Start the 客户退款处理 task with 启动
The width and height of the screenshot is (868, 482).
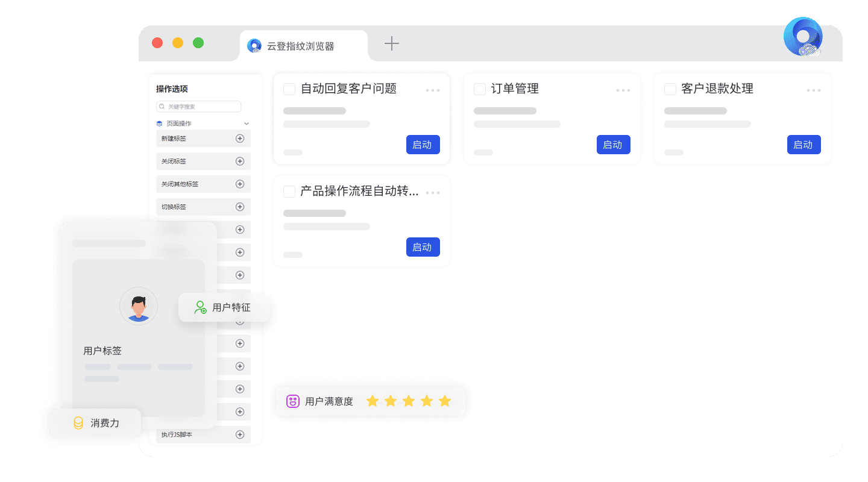804,145
